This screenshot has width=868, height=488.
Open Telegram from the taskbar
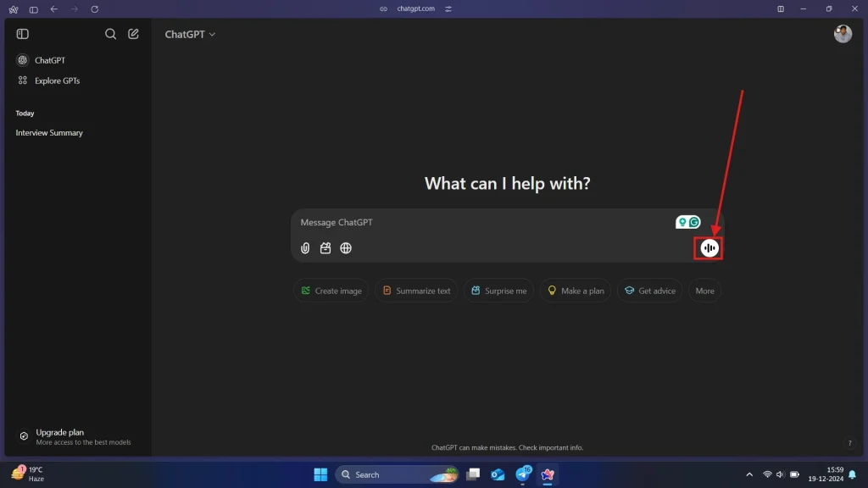pyautogui.click(x=523, y=474)
